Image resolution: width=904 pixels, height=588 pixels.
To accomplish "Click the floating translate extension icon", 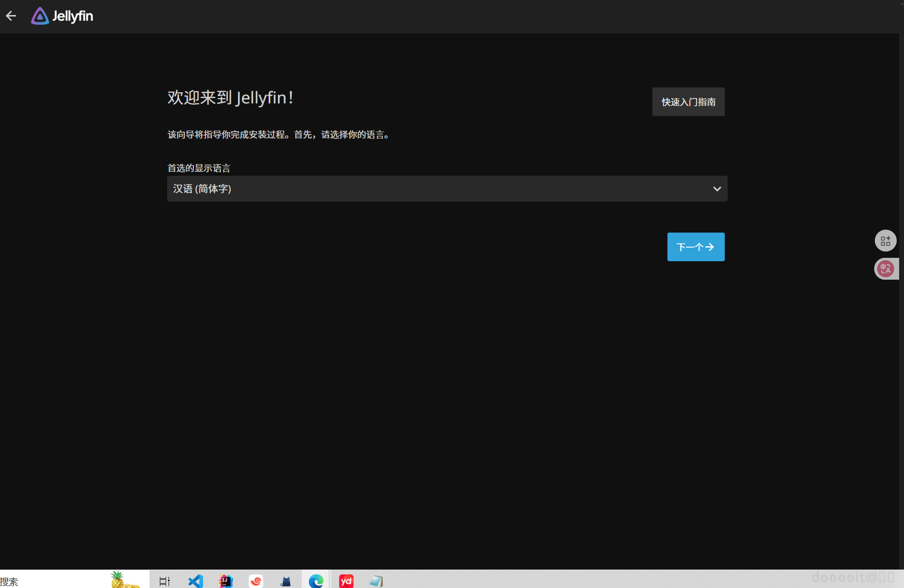I will (x=886, y=269).
